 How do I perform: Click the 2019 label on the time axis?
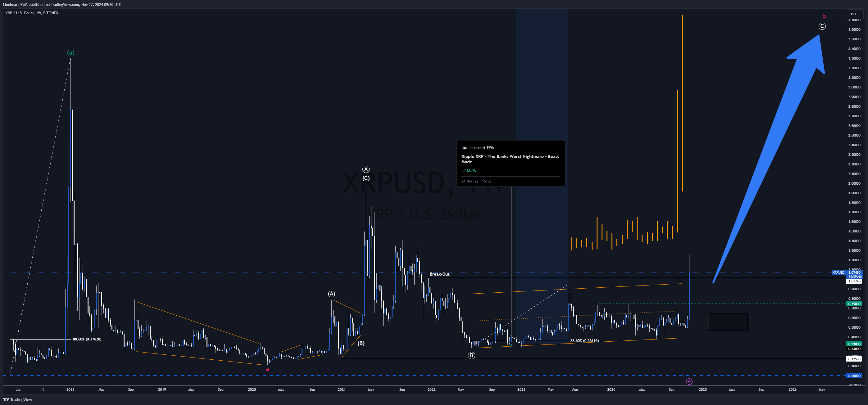coord(162,389)
